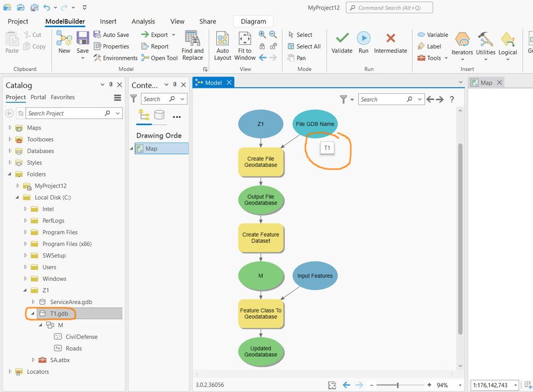Viewport: 533px width, 392px height.
Task: Switch to the Diagram ribbon tab
Action: coord(253,21)
